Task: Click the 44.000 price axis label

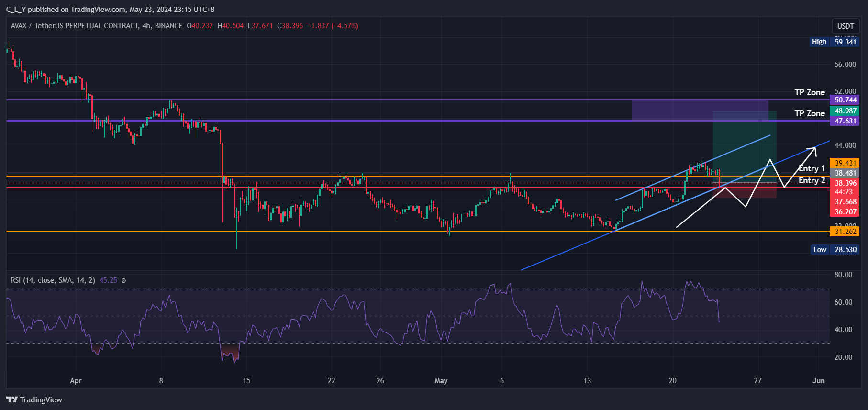Action: 845,145
